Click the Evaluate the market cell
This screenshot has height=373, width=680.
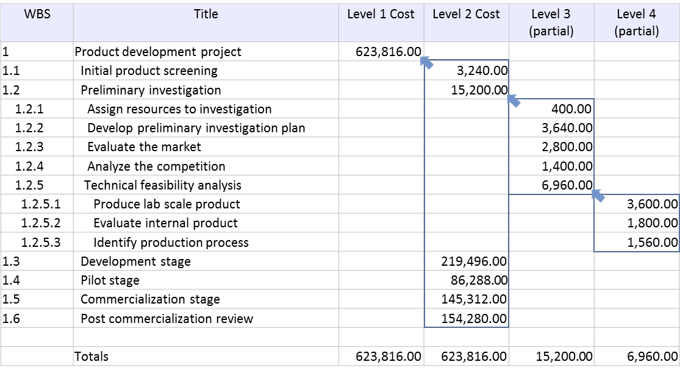coord(206,147)
